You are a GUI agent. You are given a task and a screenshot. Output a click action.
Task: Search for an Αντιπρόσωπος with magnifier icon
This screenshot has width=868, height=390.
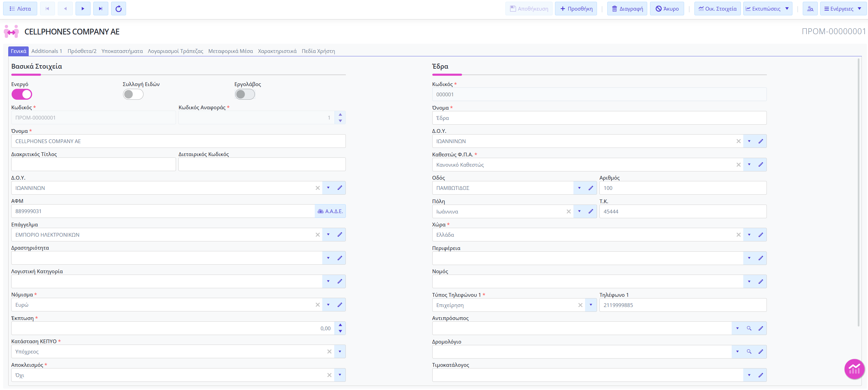[749, 328]
